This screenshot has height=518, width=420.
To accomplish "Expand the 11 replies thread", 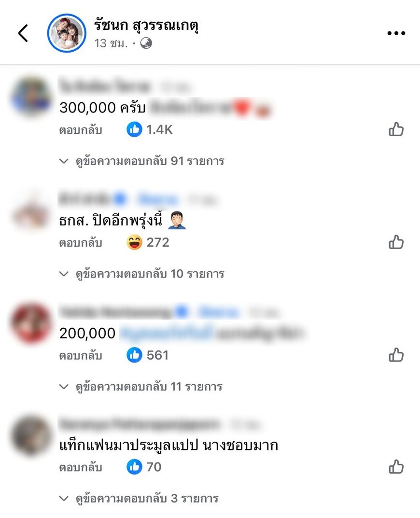I will [141, 387].
